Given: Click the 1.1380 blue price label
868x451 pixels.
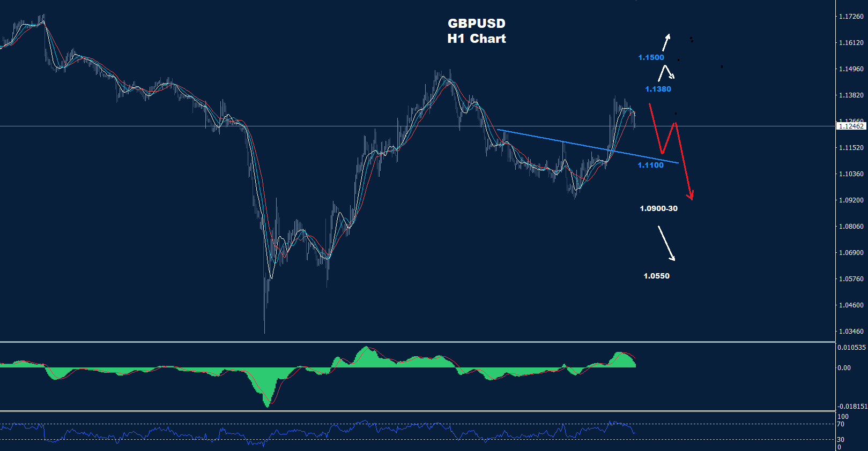Looking at the screenshot, I should [x=658, y=89].
